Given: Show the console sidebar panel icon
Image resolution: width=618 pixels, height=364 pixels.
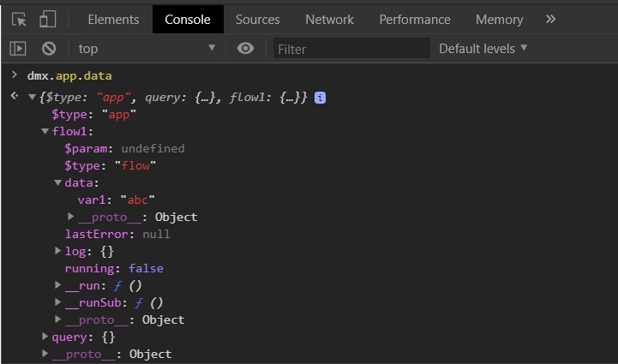Looking at the screenshot, I should [x=18, y=49].
